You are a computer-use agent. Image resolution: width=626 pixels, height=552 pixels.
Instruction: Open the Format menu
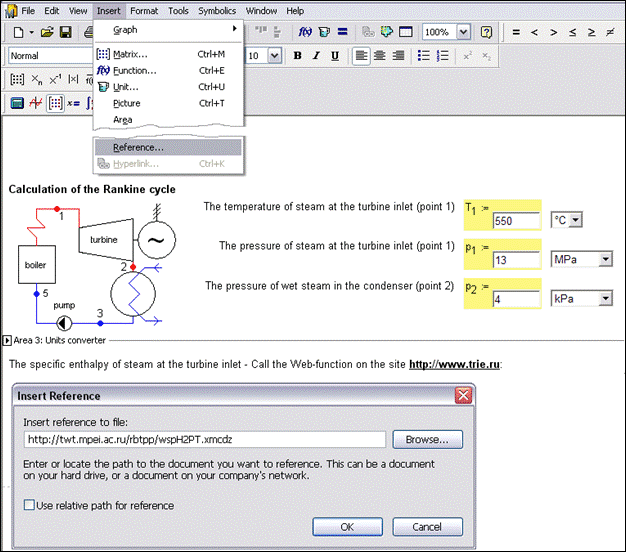point(144,11)
